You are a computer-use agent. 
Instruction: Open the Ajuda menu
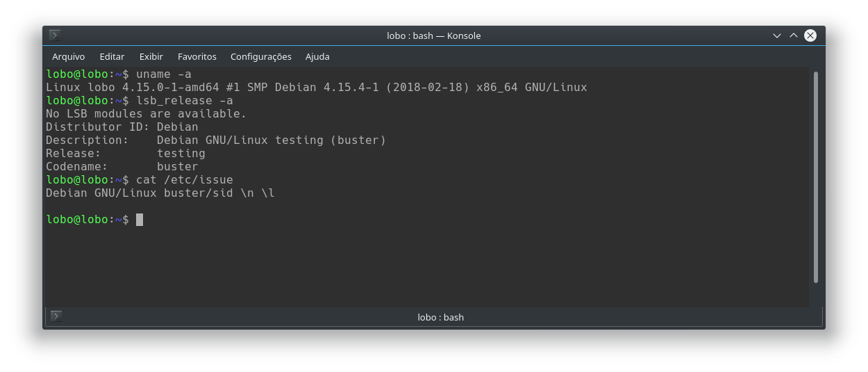click(x=317, y=56)
